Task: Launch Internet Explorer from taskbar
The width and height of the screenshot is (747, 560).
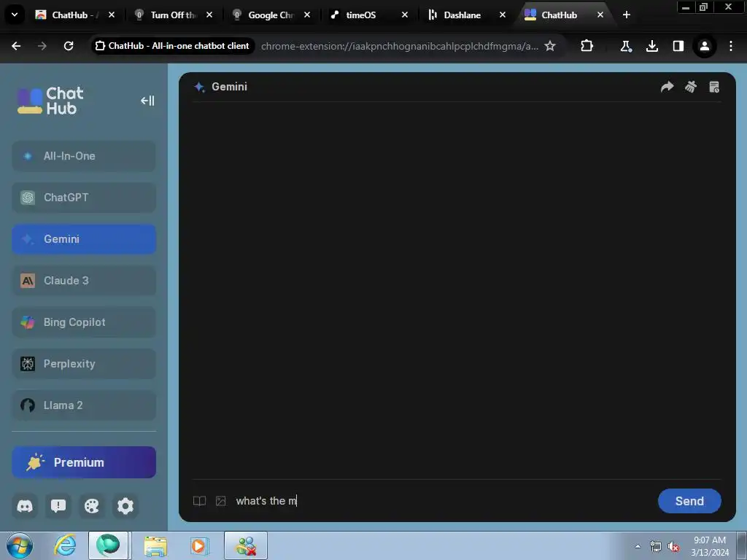Action: 65,545
